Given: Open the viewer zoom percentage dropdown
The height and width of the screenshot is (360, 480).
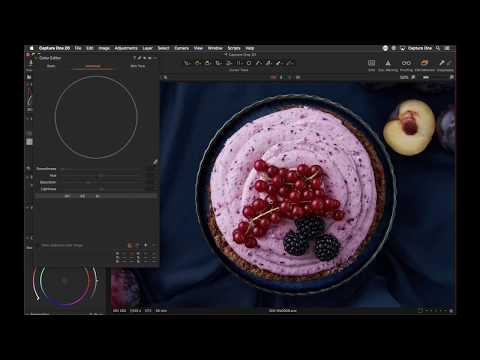Looking at the screenshot, I should (404, 77).
